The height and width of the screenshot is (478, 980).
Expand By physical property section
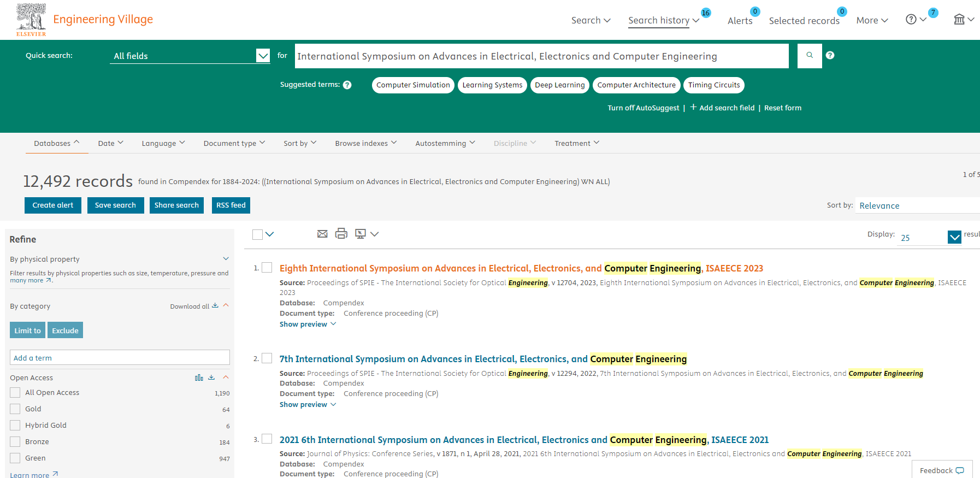226,258
